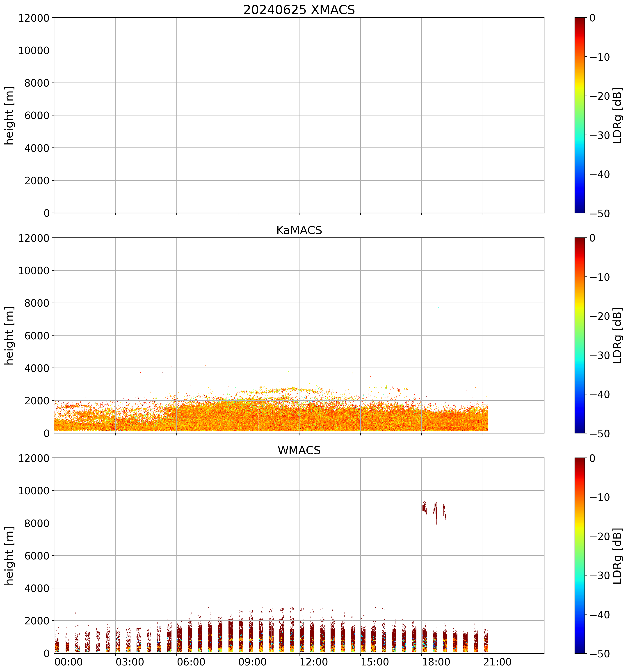Click the 12000 tick label on the XMACS axis
628x672 pixels.
pyautogui.click(x=34, y=18)
